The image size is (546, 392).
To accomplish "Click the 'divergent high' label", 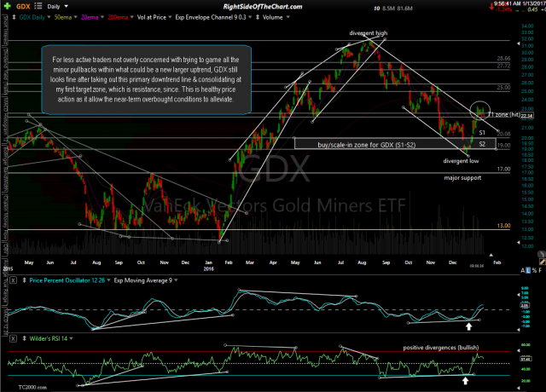I will (x=369, y=33).
